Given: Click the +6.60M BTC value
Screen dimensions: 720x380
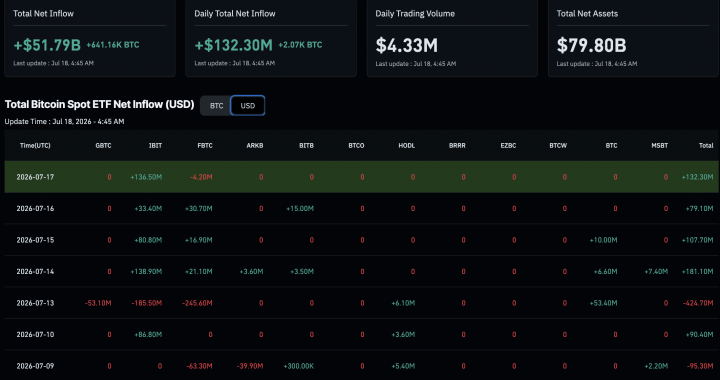Looking at the screenshot, I should [x=605, y=272].
